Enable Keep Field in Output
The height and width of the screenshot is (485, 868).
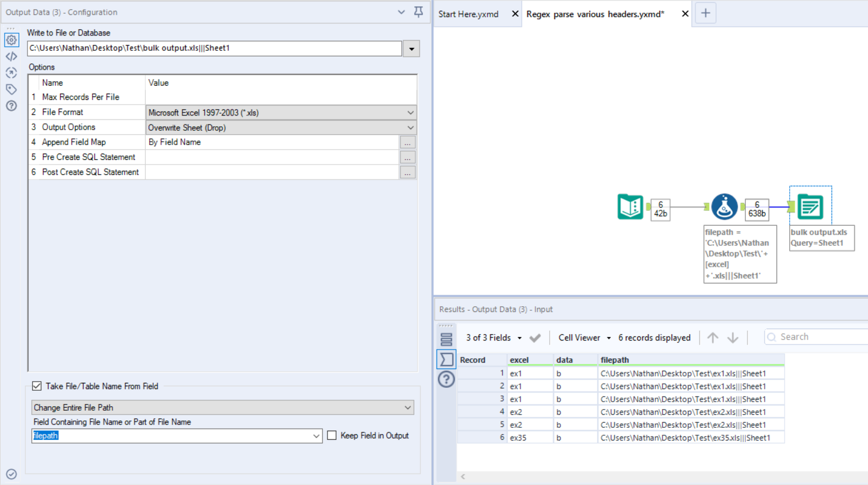tap(332, 435)
